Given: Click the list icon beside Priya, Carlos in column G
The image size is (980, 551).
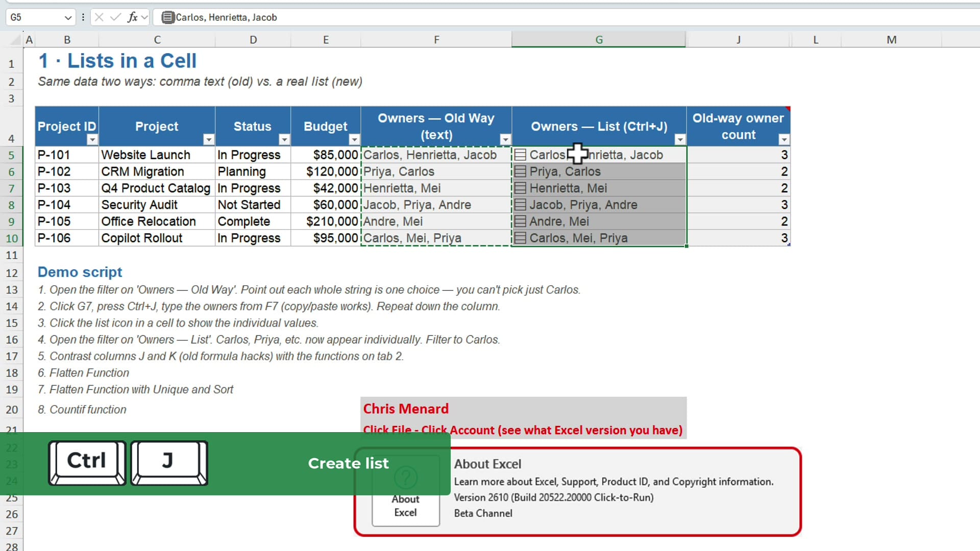Looking at the screenshot, I should [x=520, y=171].
